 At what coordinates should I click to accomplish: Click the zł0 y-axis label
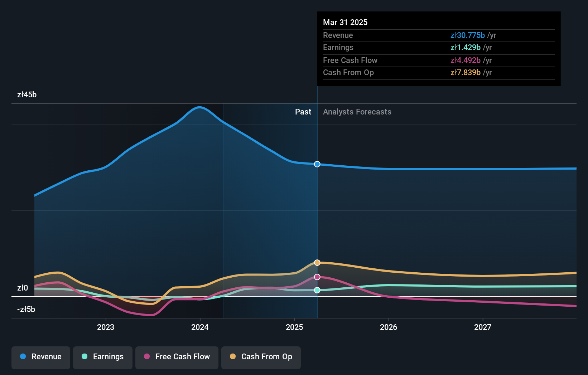tap(23, 288)
